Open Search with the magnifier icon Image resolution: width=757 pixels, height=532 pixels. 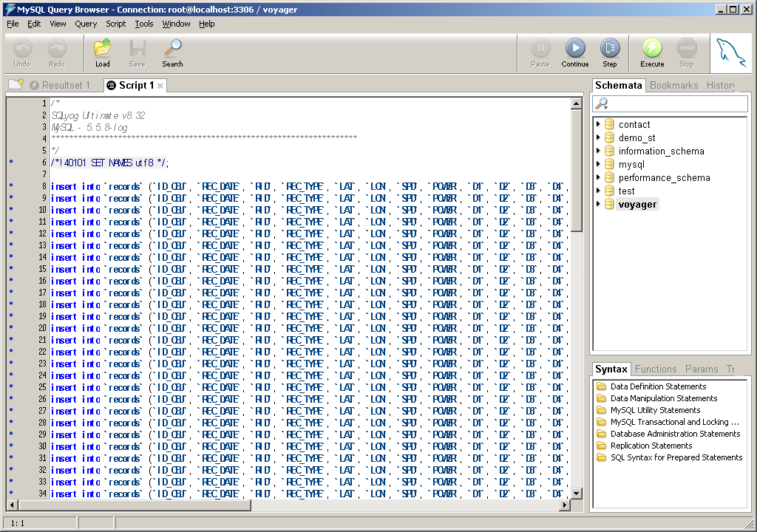(x=172, y=48)
